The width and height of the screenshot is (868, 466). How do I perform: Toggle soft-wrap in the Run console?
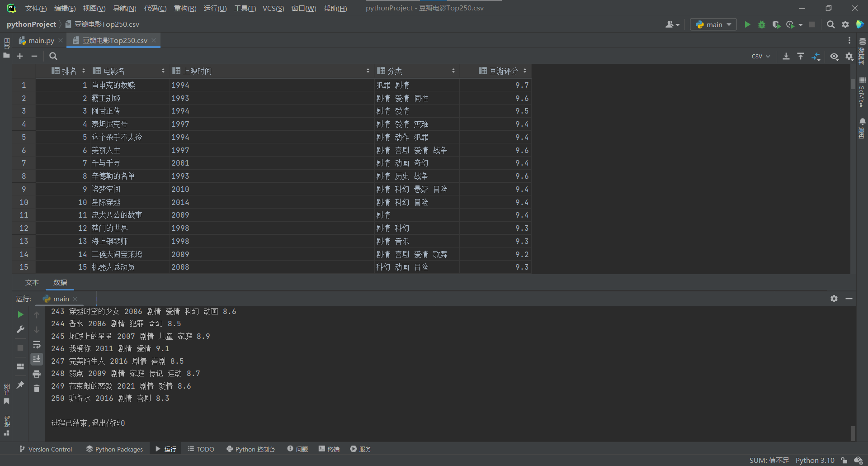pos(37,345)
